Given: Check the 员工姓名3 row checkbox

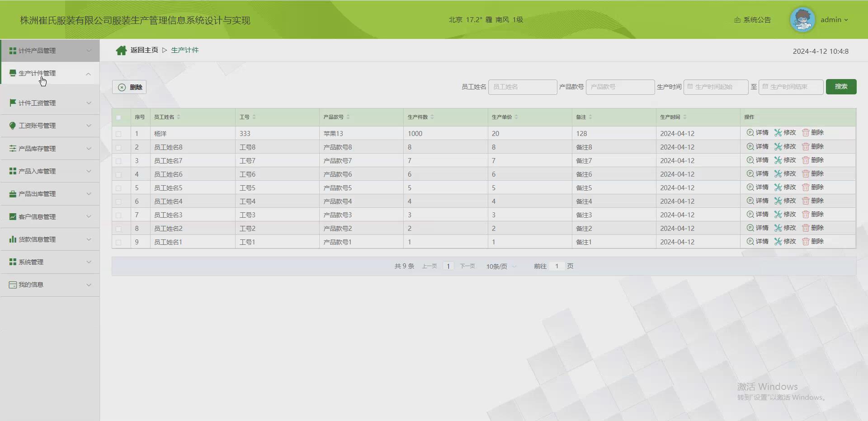Looking at the screenshot, I should tap(118, 215).
